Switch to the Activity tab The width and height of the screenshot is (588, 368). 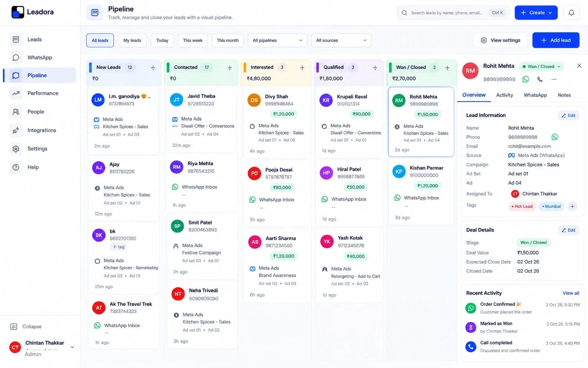click(505, 95)
